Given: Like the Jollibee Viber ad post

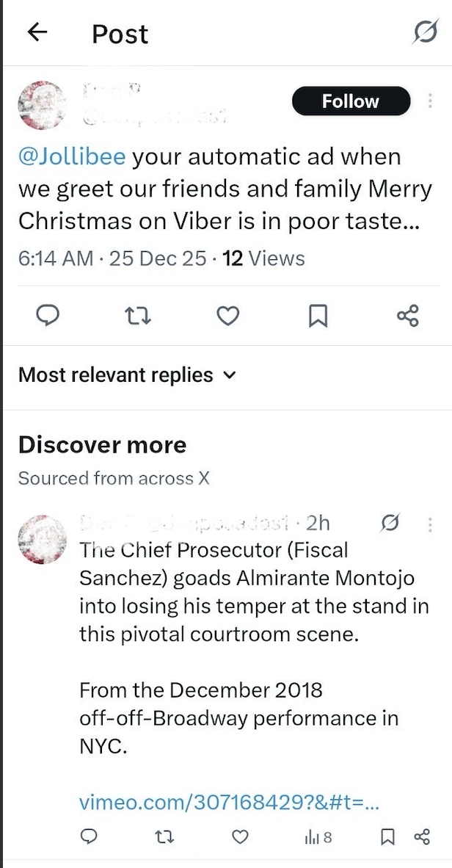Looking at the screenshot, I should (228, 316).
